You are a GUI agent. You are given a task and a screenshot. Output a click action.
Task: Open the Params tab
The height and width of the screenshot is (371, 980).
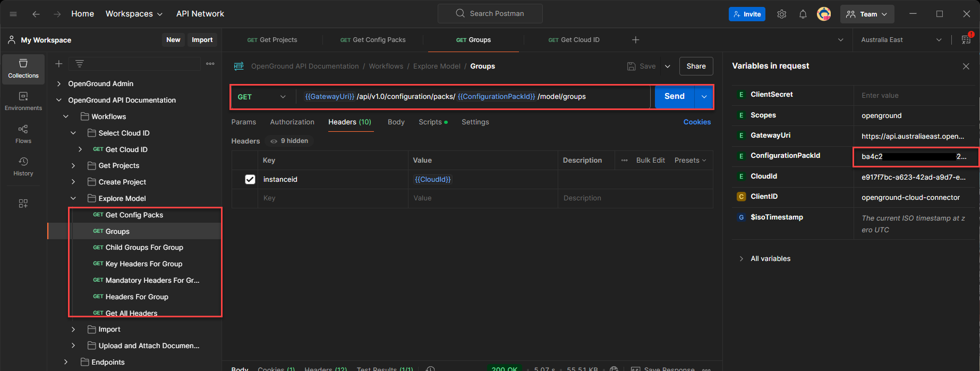pyautogui.click(x=244, y=122)
